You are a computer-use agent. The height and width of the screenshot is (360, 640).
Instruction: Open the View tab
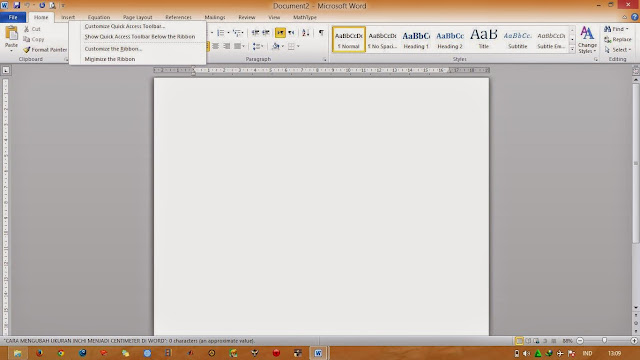click(x=274, y=17)
